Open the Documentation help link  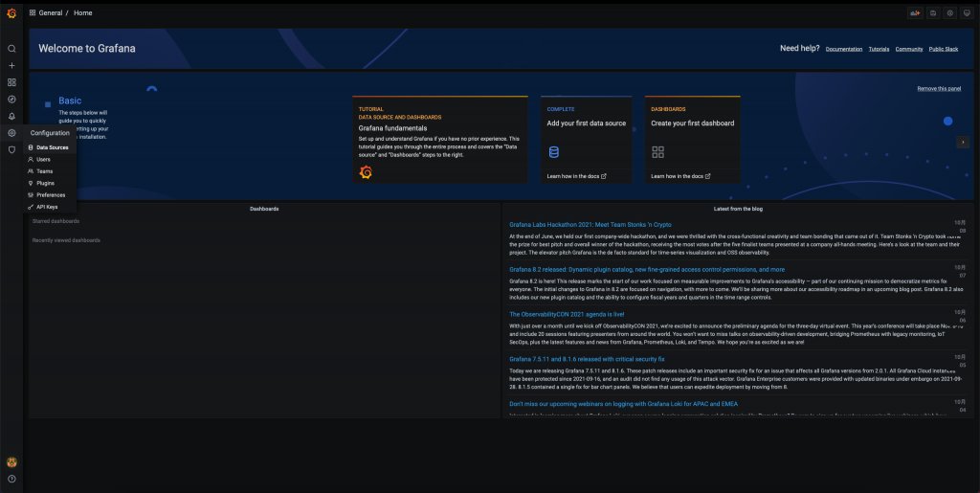tap(844, 49)
